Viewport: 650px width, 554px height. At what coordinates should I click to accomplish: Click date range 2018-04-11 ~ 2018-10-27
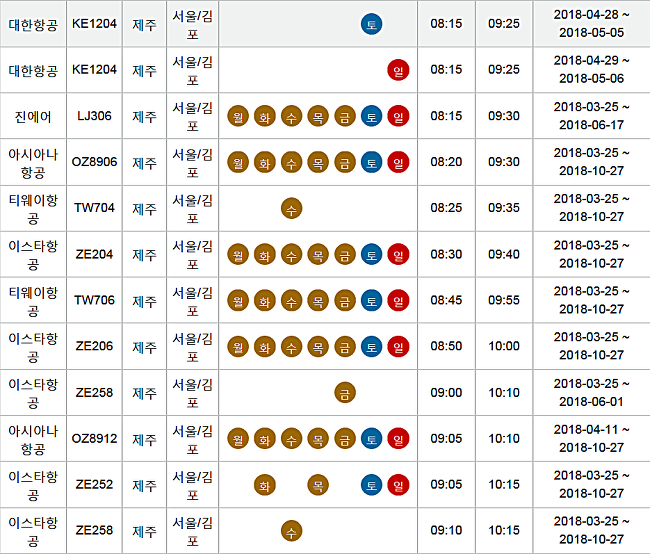[x=592, y=438]
